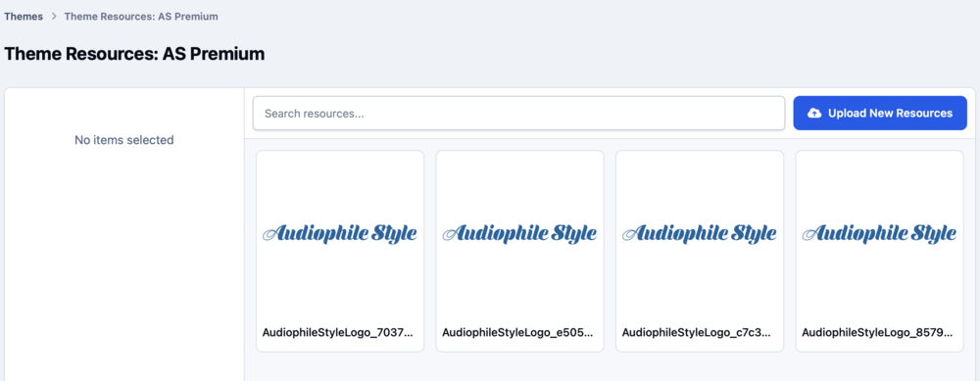Click the Theme Resources: AS Premium page heading
The height and width of the screenshot is (381, 980).
(134, 54)
